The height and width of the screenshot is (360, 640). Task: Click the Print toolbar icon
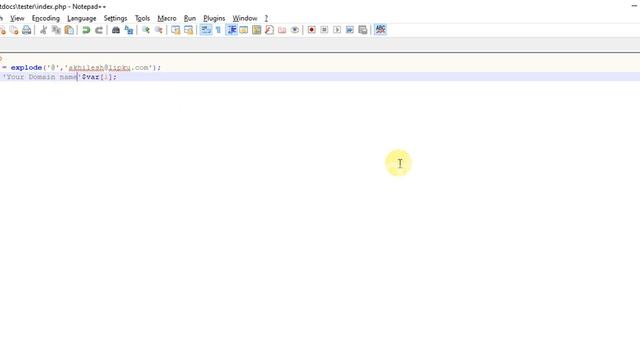point(27,30)
